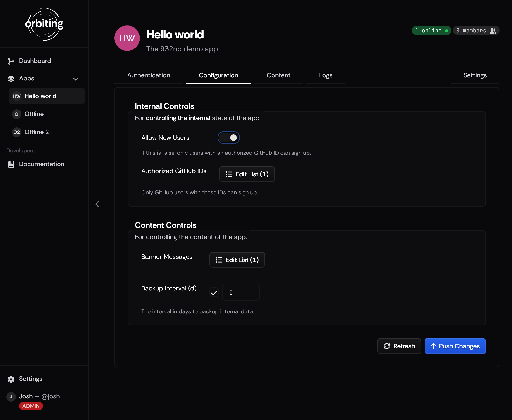Click the online status indicator
The height and width of the screenshot is (420, 512).
tap(431, 30)
